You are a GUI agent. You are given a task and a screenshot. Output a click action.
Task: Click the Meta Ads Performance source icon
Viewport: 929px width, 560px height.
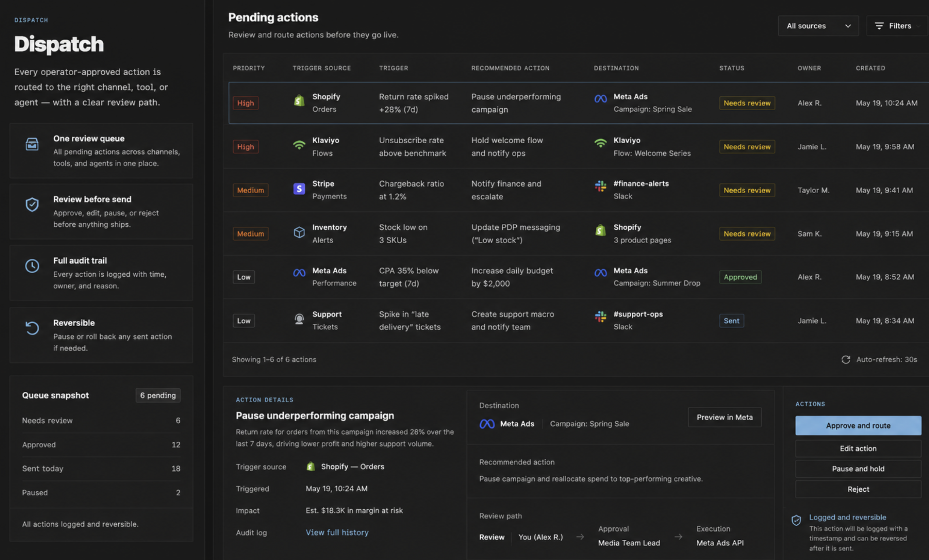299,273
